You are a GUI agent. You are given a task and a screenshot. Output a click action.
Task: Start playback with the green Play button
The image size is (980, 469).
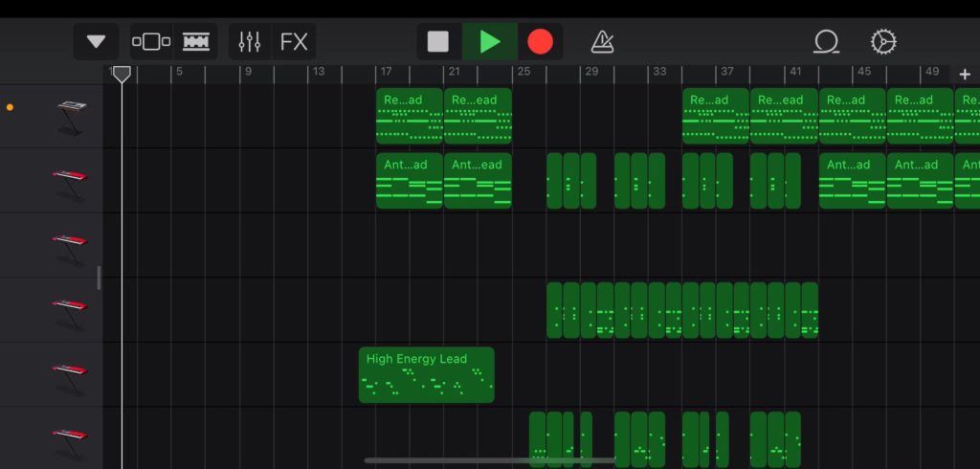(x=490, y=42)
